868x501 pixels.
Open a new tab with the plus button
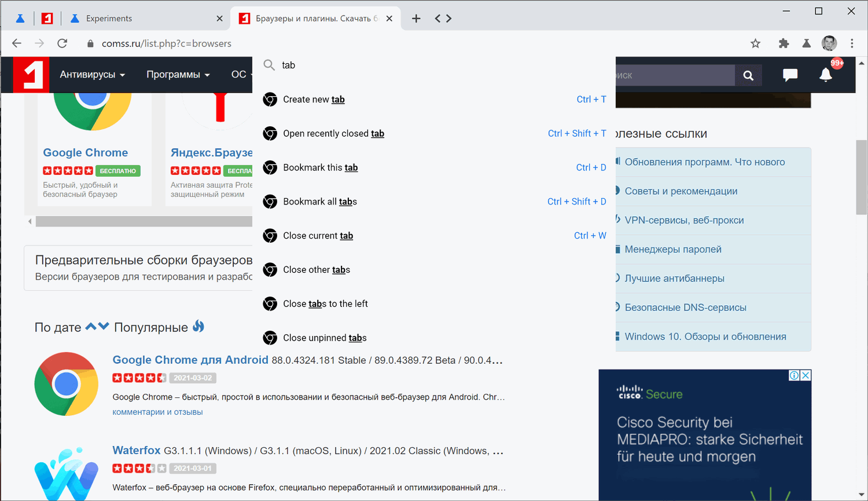pyautogui.click(x=416, y=19)
